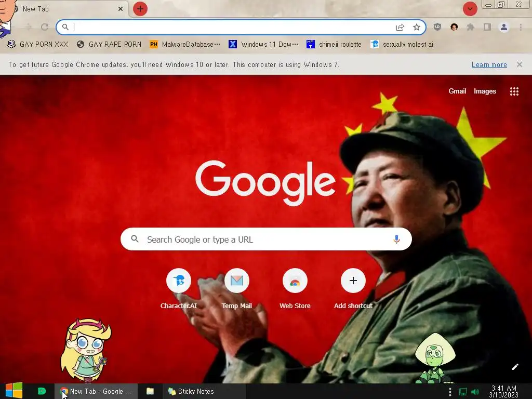The image size is (532, 399).
Task: Show hidden tray icons dots
Action: [450, 392]
